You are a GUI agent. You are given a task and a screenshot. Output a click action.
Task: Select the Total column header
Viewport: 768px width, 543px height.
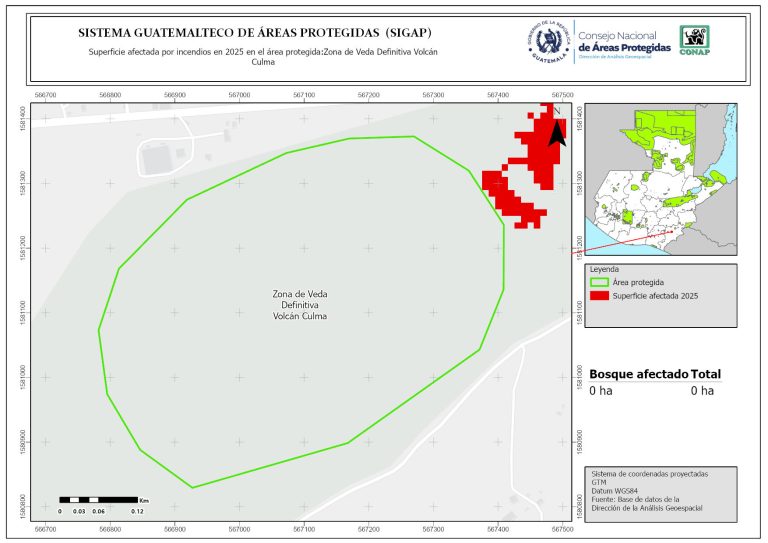[705, 374]
